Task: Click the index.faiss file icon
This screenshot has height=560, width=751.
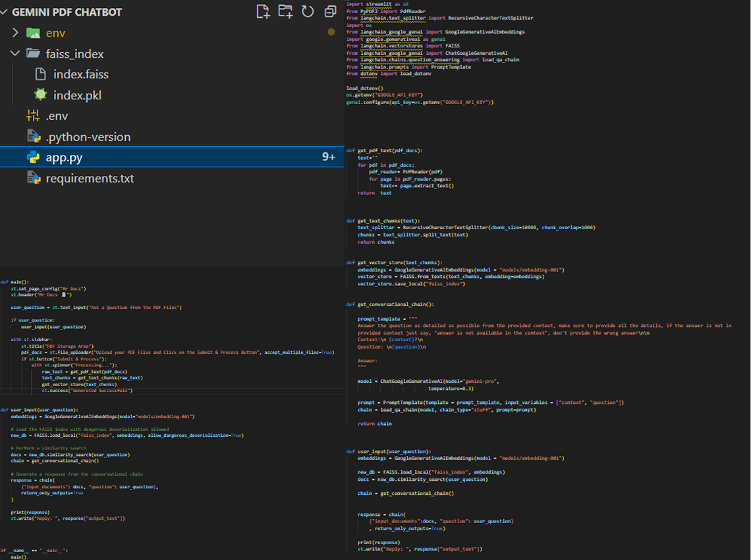Action: point(41,74)
